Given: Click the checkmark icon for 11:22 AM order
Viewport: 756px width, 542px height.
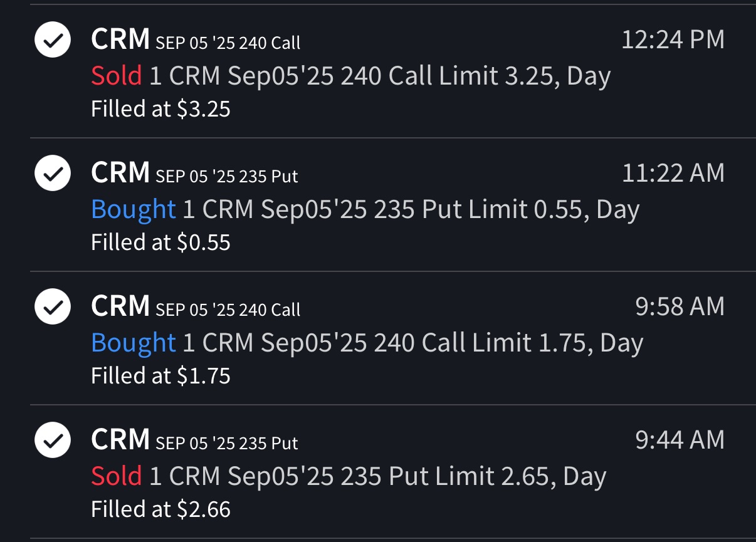Looking at the screenshot, I should [x=53, y=172].
